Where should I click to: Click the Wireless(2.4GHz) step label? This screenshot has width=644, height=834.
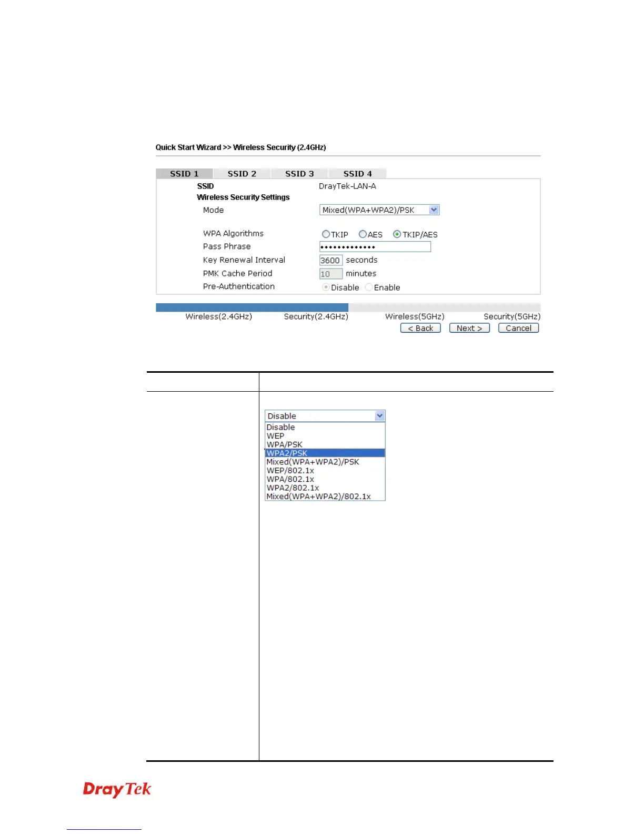coord(219,316)
